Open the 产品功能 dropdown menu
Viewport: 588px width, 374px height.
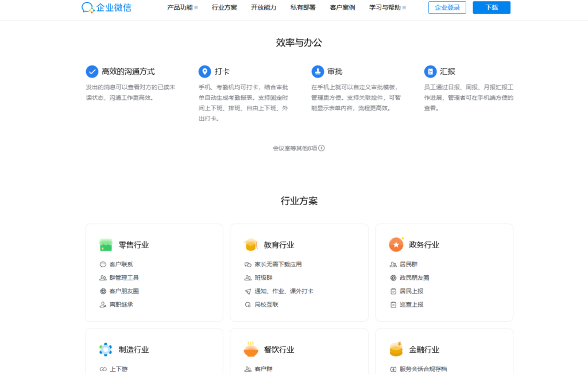(180, 8)
